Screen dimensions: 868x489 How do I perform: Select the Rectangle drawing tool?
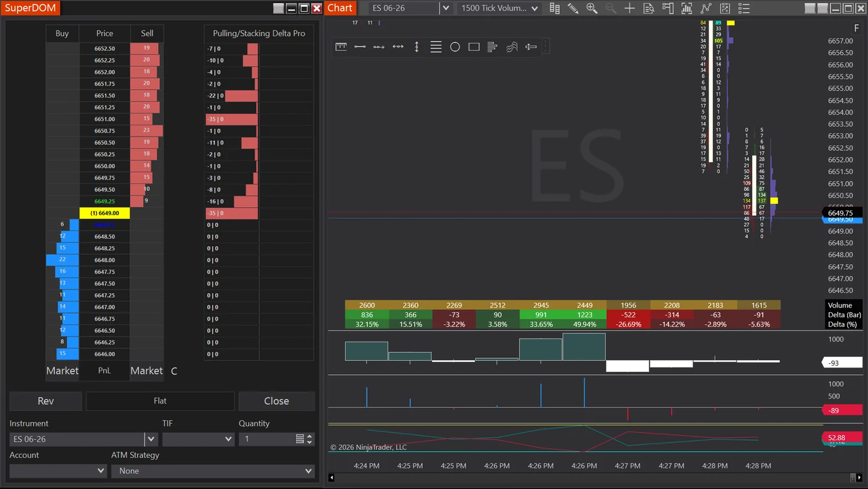(474, 47)
